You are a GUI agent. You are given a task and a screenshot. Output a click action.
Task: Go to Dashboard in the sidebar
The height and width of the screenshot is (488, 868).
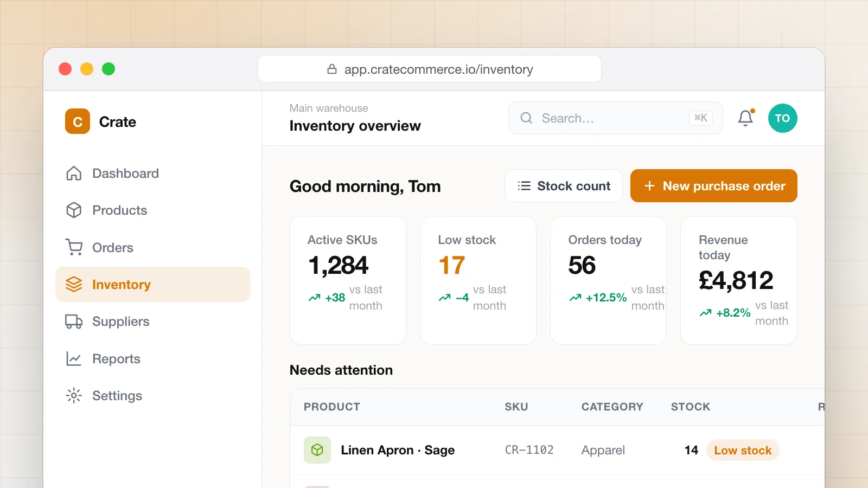point(152,174)
